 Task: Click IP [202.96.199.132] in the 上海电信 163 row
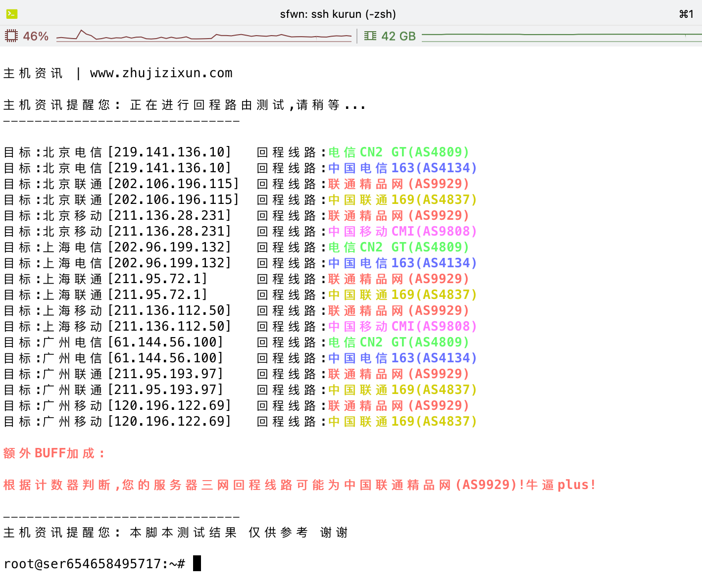click(169, 263)
